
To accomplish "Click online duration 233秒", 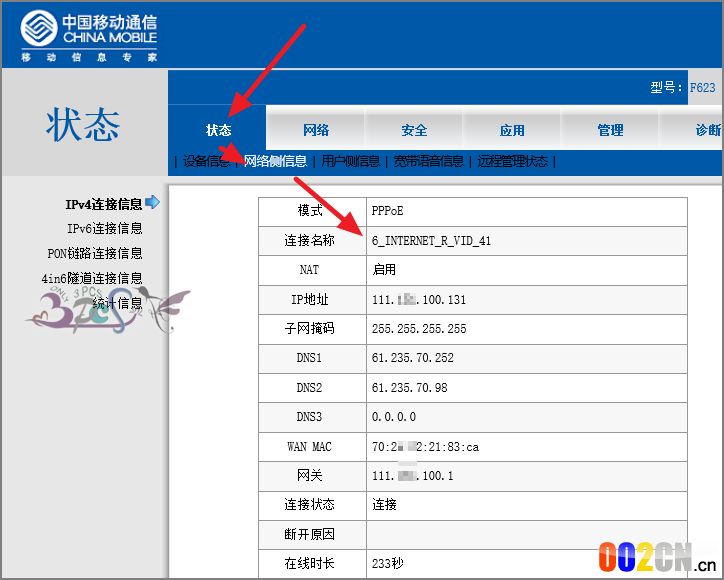I will coord(387,563).
